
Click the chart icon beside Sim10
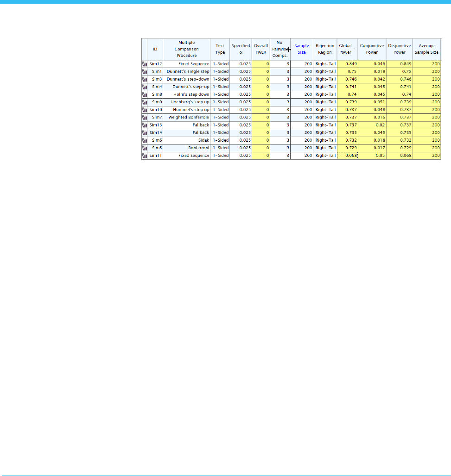pos(144,110)
